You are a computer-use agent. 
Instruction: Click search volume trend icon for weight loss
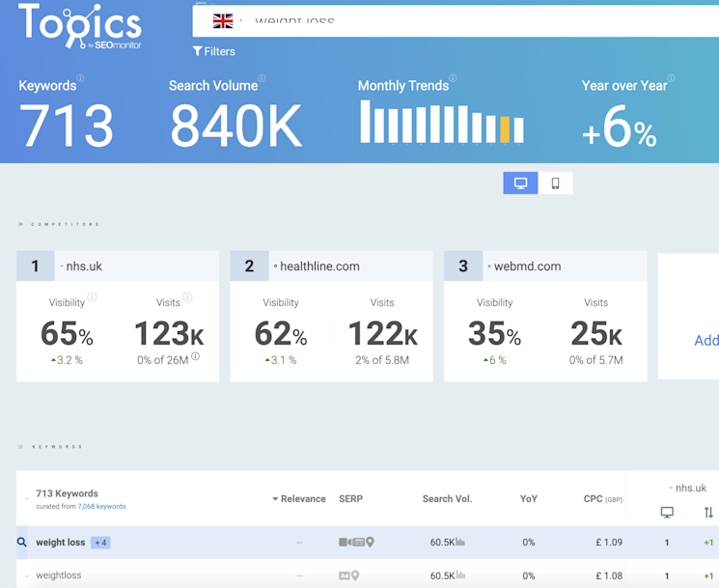click(x=460, y=542)
